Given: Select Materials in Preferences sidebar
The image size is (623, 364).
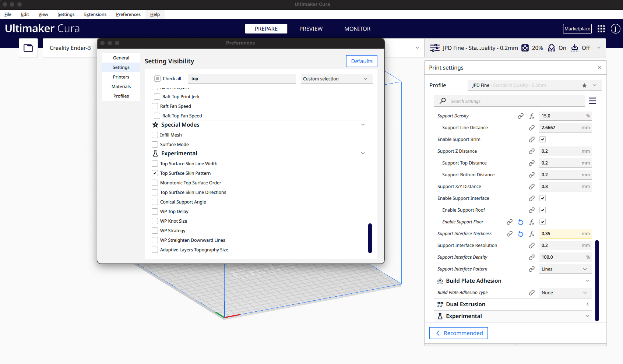Looking at the screenshot, I should coord(121,86).
